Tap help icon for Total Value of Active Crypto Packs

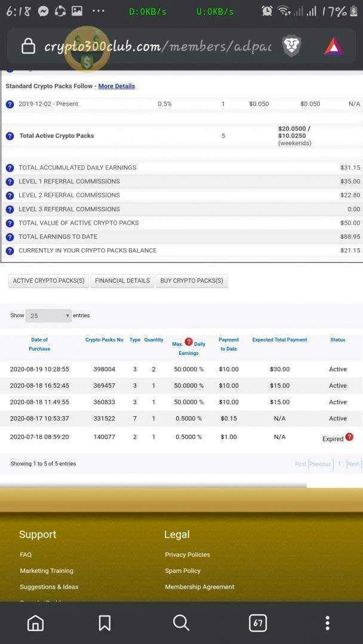click(10, 223)
